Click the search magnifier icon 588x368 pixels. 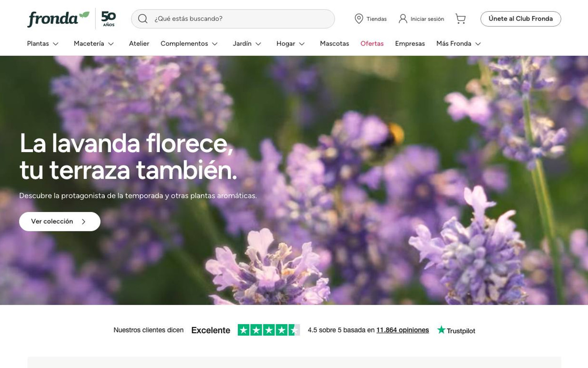point(143,19)
